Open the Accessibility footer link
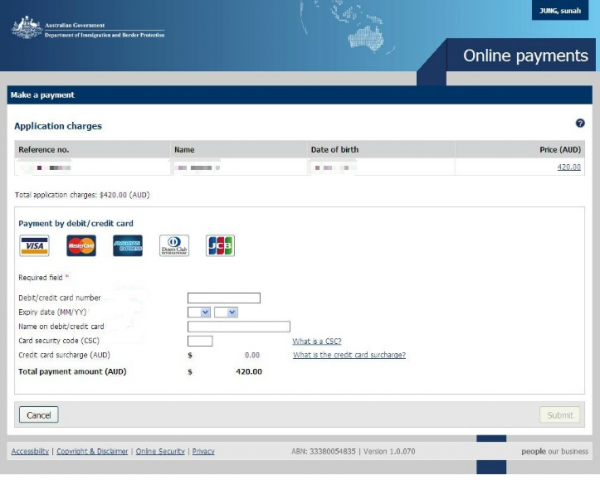Image resolution: width=600 pixels, height=480 pixels. tap(30, 451)
